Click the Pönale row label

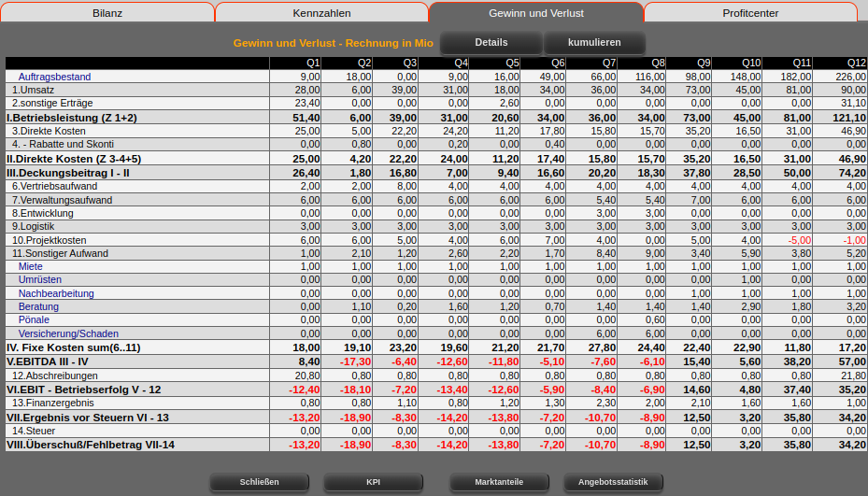pyautogui.click(x=34, y=319)
